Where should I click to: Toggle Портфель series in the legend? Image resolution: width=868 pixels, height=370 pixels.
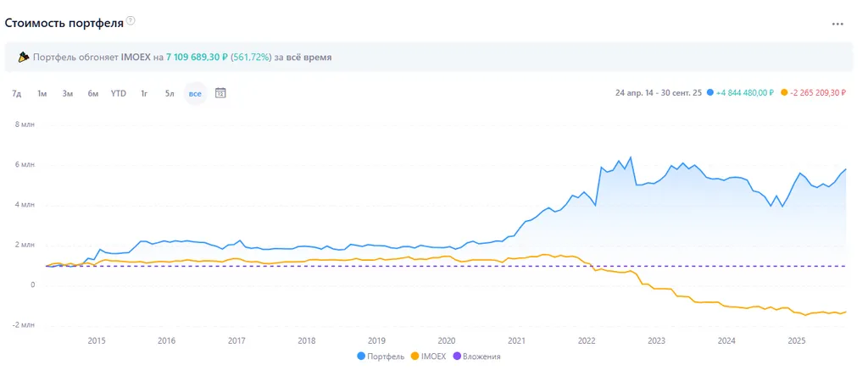point(381,356)
